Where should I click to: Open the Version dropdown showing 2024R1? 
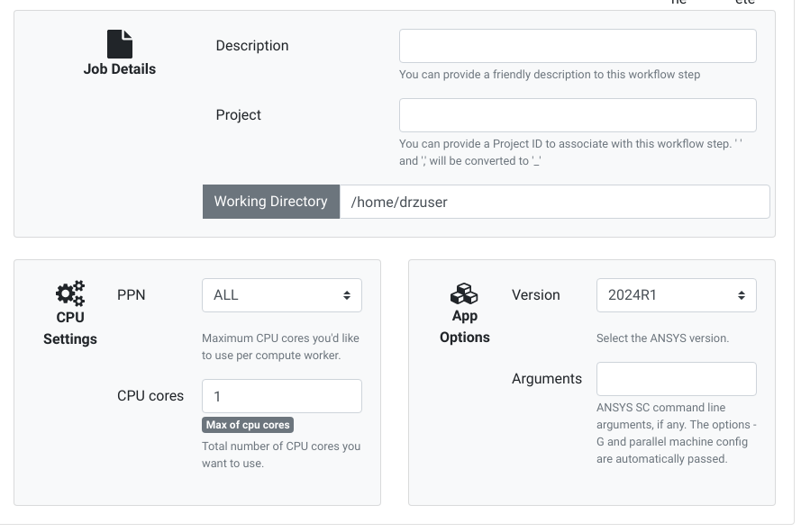tap(677, 295)
